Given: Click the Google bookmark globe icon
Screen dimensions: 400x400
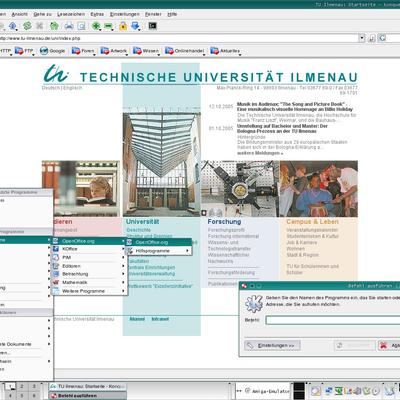Looking at the screenshot, I should 44,51.
